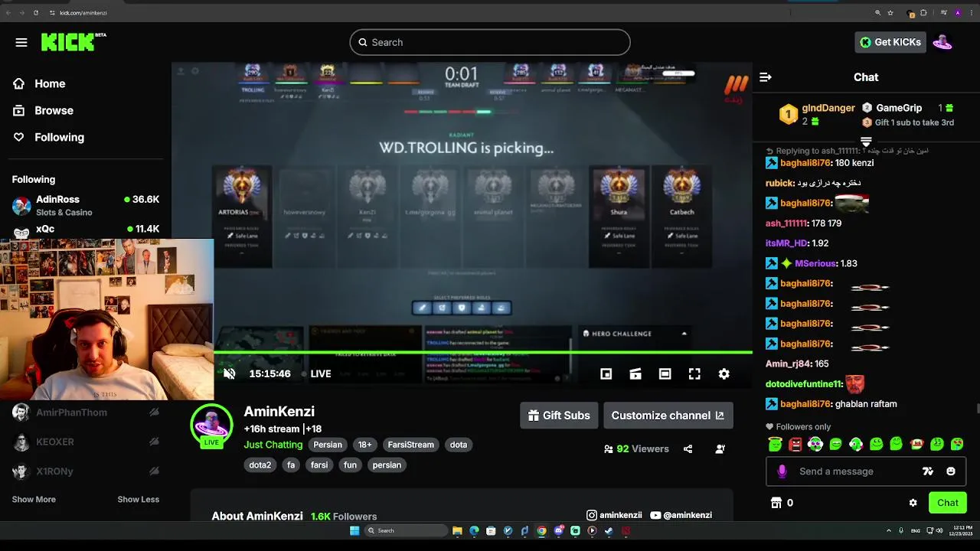980x551 pixels.
Task: Select the dota tag
Action: point(459,445)
